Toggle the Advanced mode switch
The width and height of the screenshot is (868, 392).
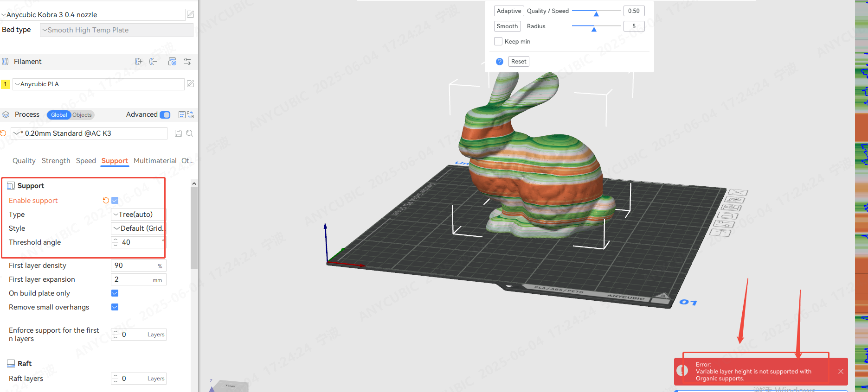click(x=165, y=115)
